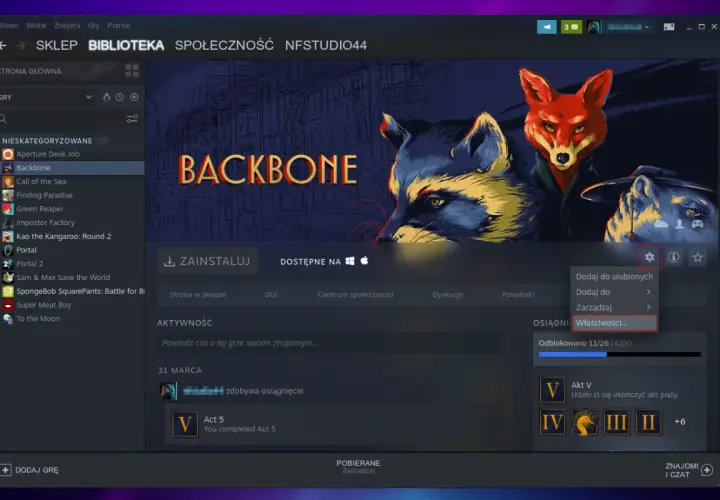Open the gear settings icon for Backbone

click(649, 257)
